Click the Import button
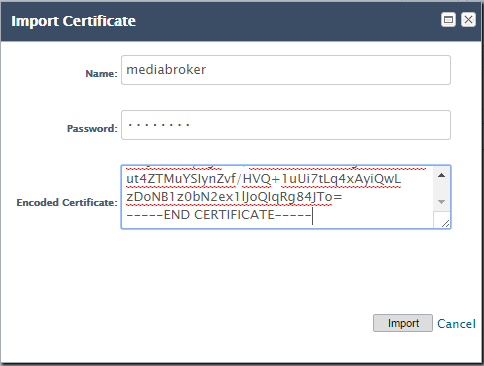Viewport: 484px width, 366px height. pyautogui.click(x=403, y=323)
